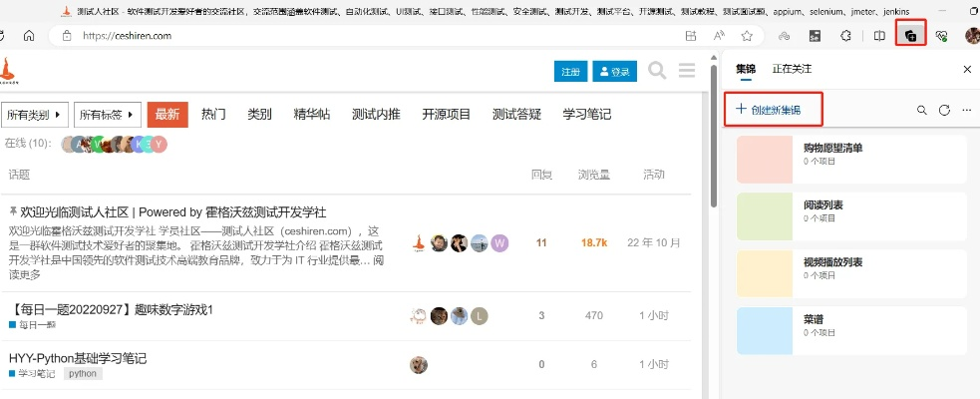Sort by 活动 column header

[654, 175]
